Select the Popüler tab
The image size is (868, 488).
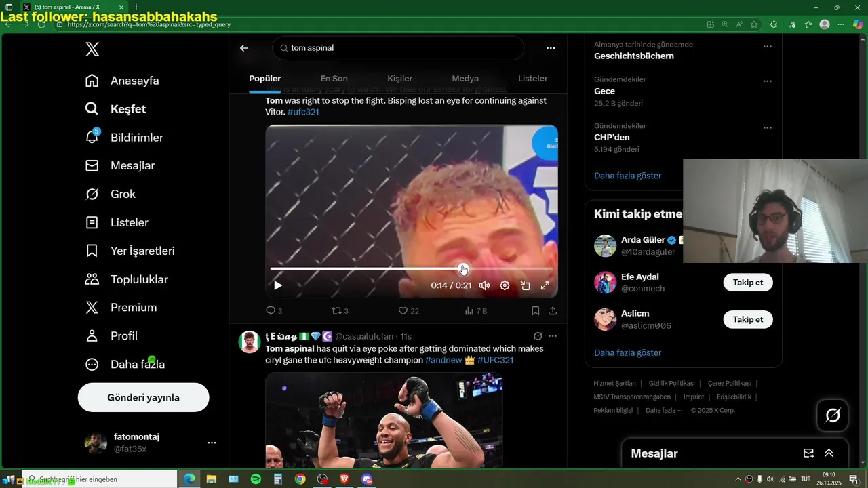click(265, 79)
